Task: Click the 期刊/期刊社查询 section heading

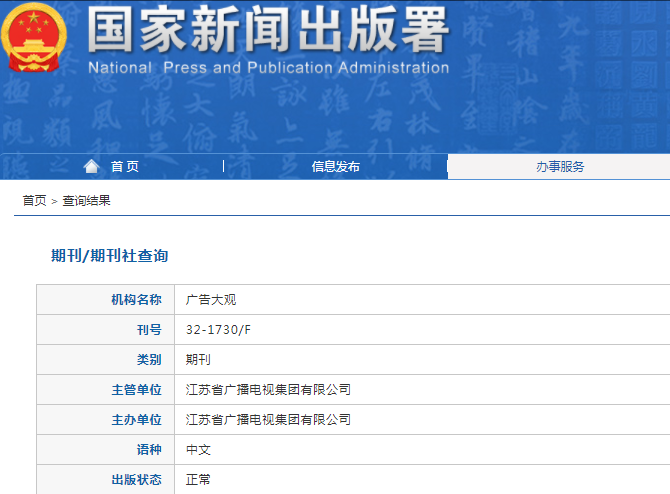Action: tap(109, 256)
